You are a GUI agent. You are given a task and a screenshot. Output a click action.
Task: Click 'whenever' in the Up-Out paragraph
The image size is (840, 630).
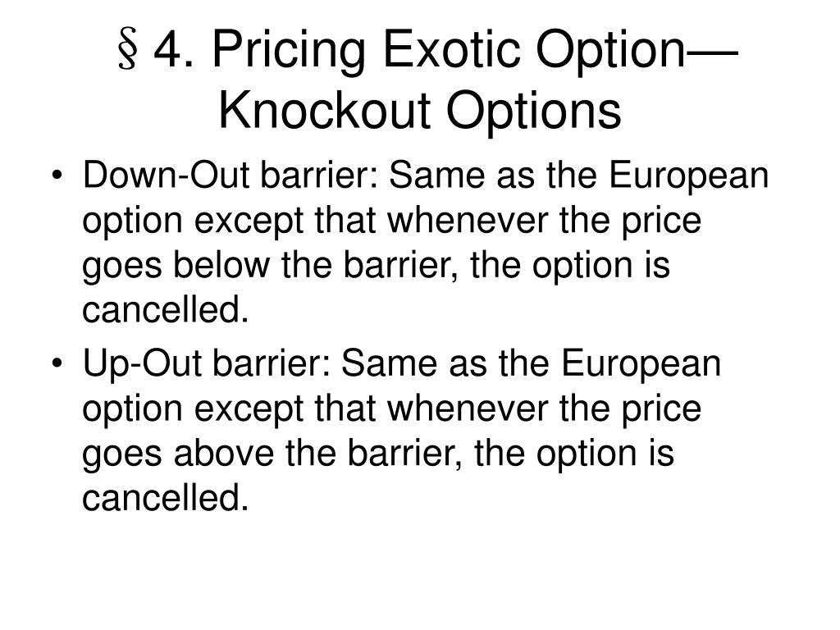(x=468, y=409)
